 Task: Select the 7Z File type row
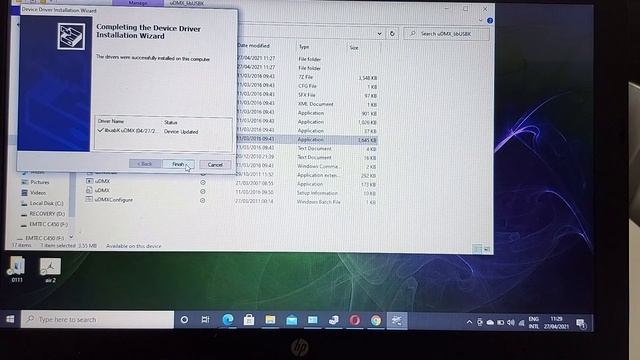coord(307,77)
